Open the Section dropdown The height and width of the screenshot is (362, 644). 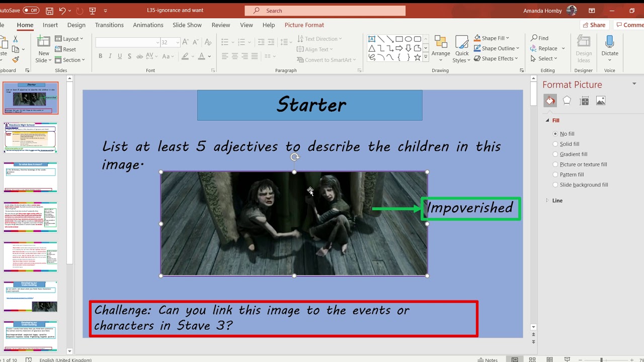pos(70,60)
